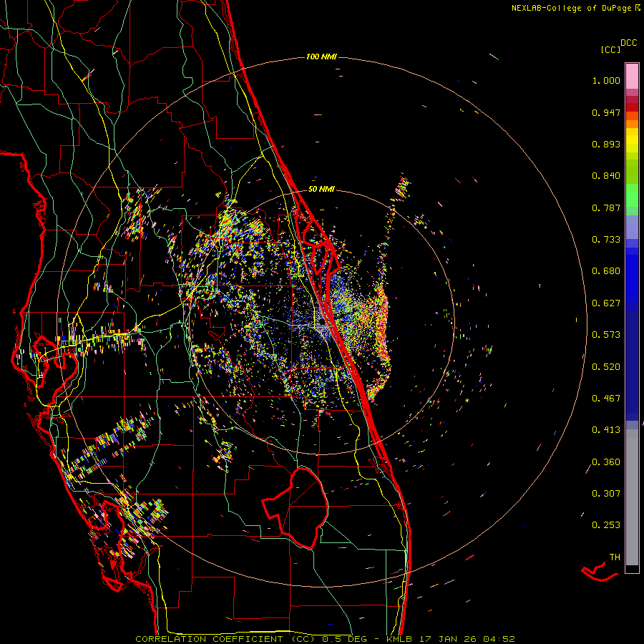
Task: Click the 0.573 scale value label
Action: pos(605,334)
